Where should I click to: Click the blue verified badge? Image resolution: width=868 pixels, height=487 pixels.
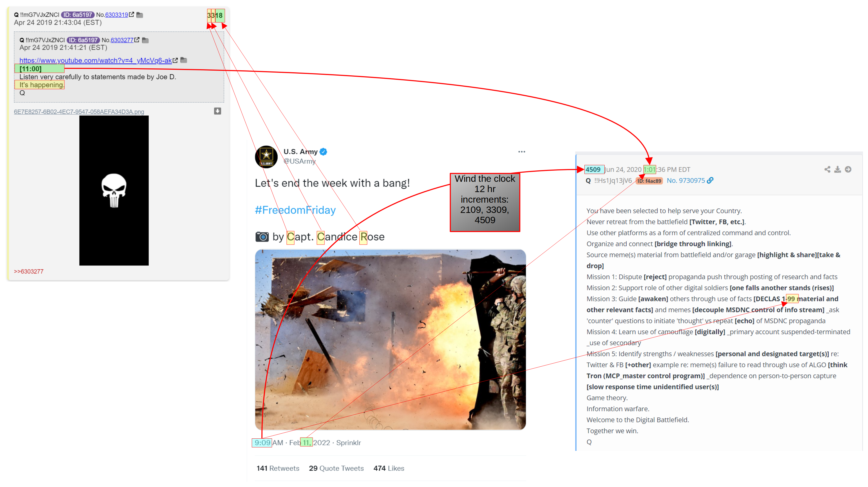(324, 152)
